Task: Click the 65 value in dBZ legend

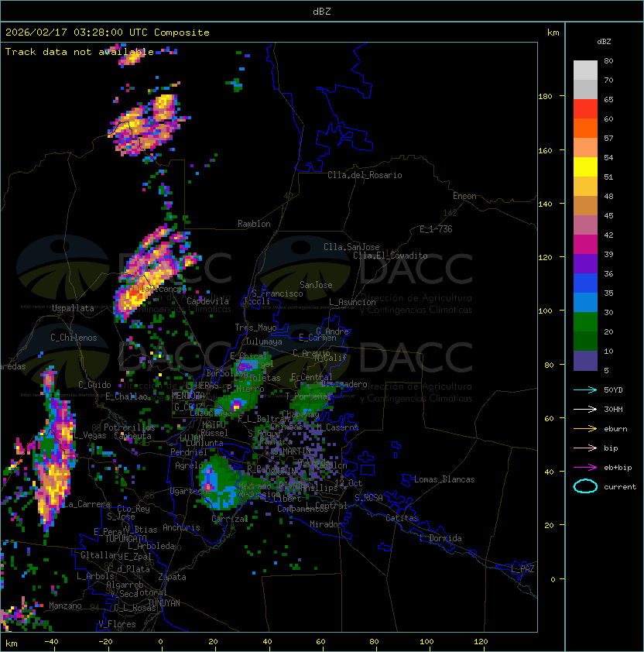Action: [x=608, y=99]
